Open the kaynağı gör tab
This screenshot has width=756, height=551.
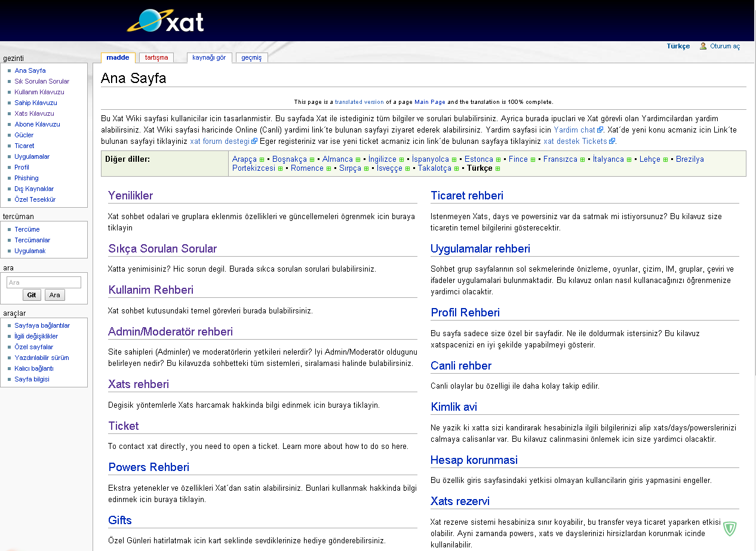coord(209,58)
